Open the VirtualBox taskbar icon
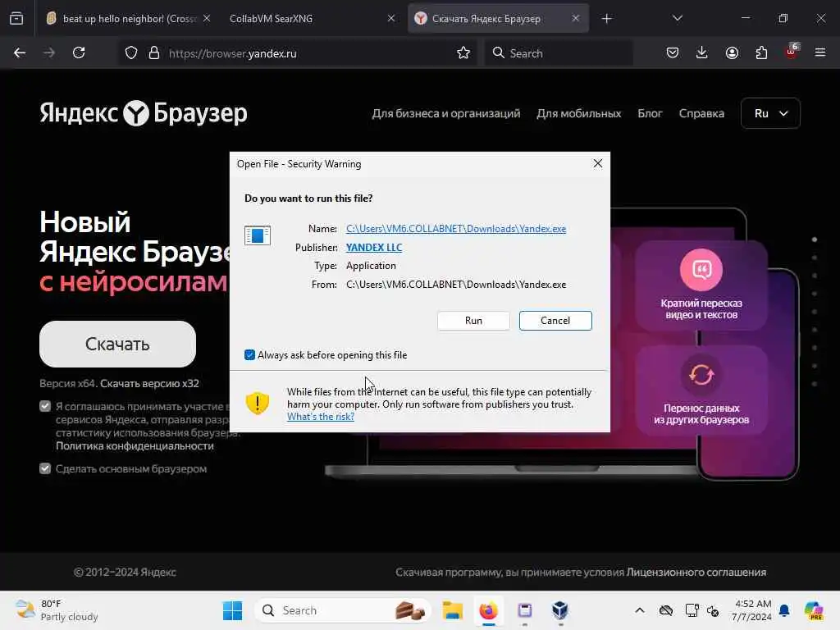The height and width of the screenshot is (630, 840). 559,610
